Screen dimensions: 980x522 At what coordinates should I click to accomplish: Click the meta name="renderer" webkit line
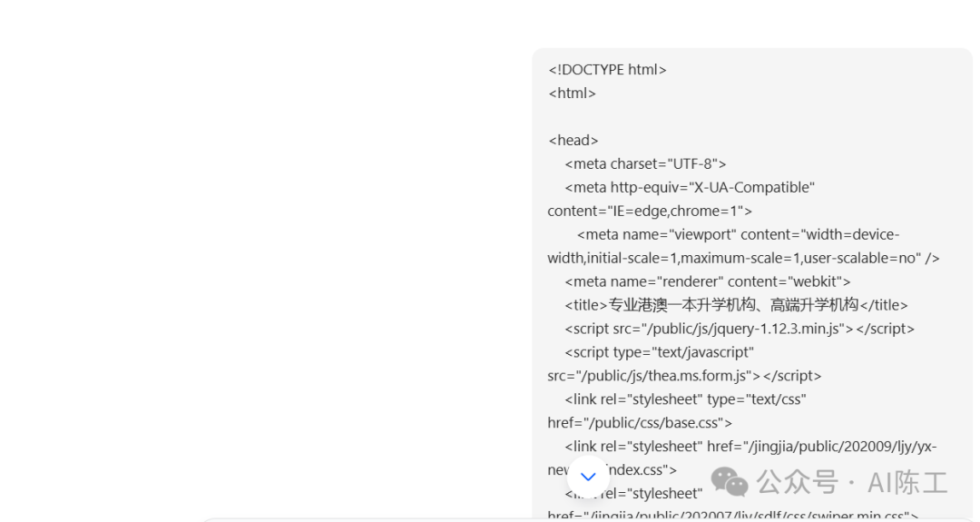pos(707,282)
